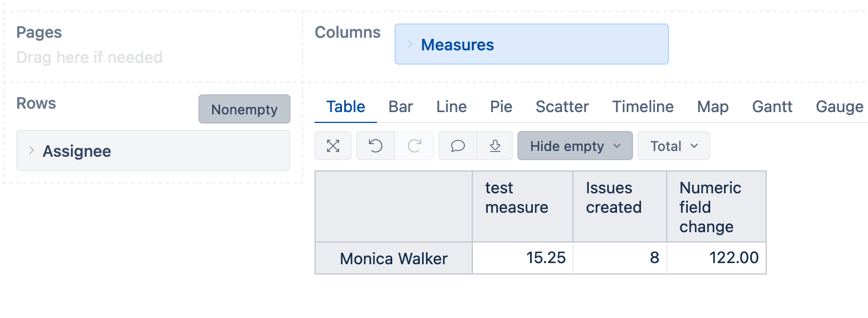Click the Measures dimension label
This screenshot has width=868, height=318.
[457, 45]
